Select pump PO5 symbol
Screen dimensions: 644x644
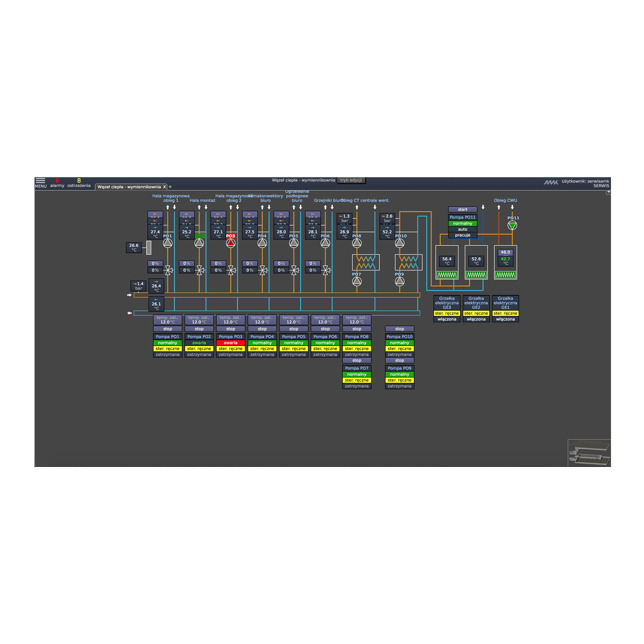[x=294, y=243]
